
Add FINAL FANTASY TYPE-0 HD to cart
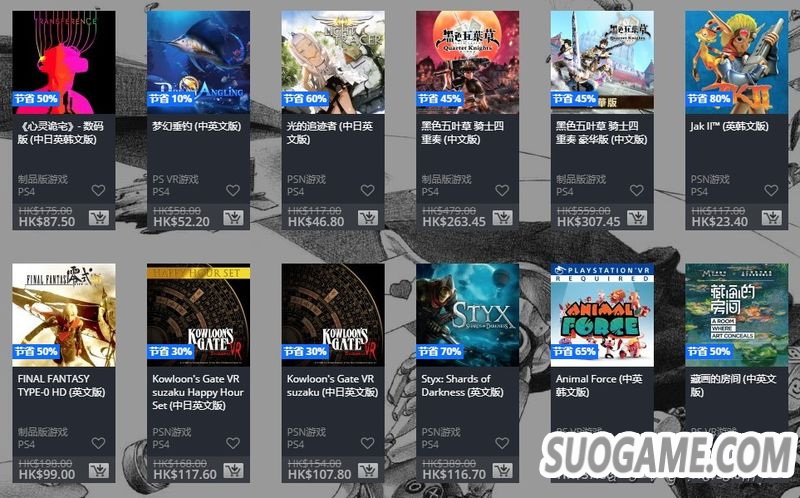click(x=98, y=470)
